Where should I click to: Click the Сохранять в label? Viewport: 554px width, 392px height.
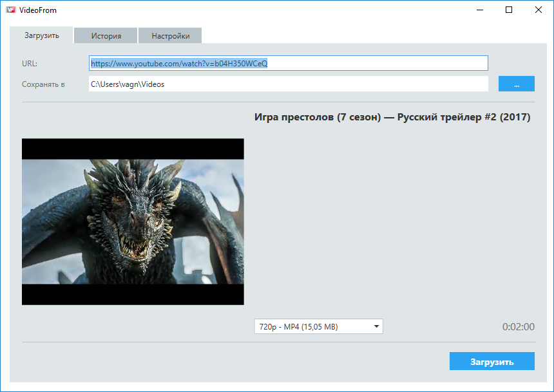pos(43,84)
